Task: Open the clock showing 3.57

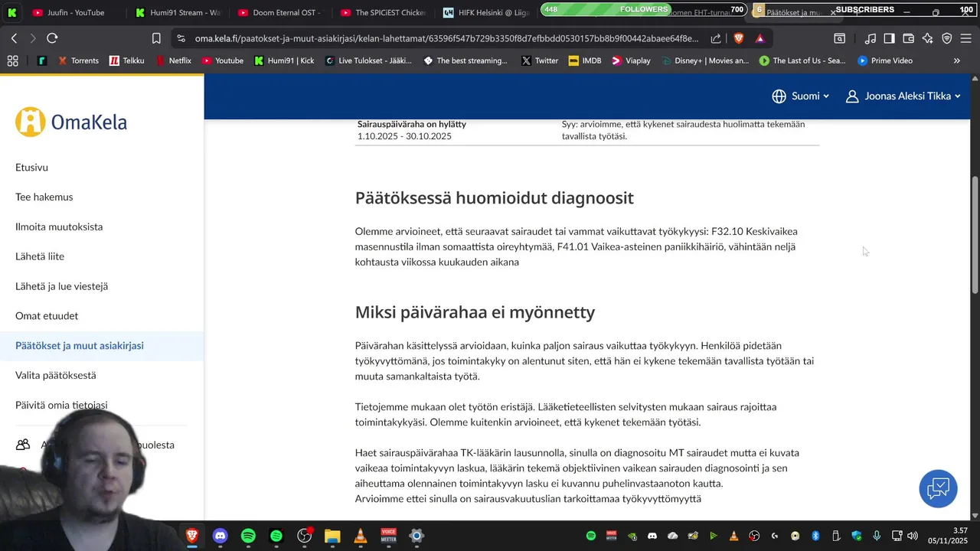Action: coord(949,536)
